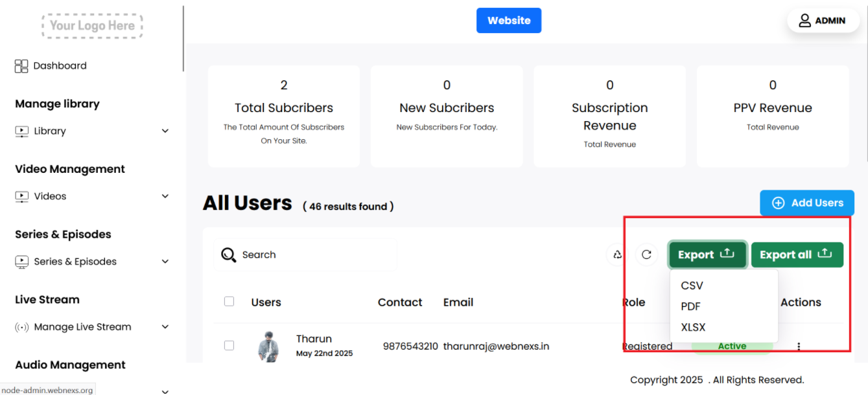
Task: Click the refresh icon near Export
Action: point(646,254)
